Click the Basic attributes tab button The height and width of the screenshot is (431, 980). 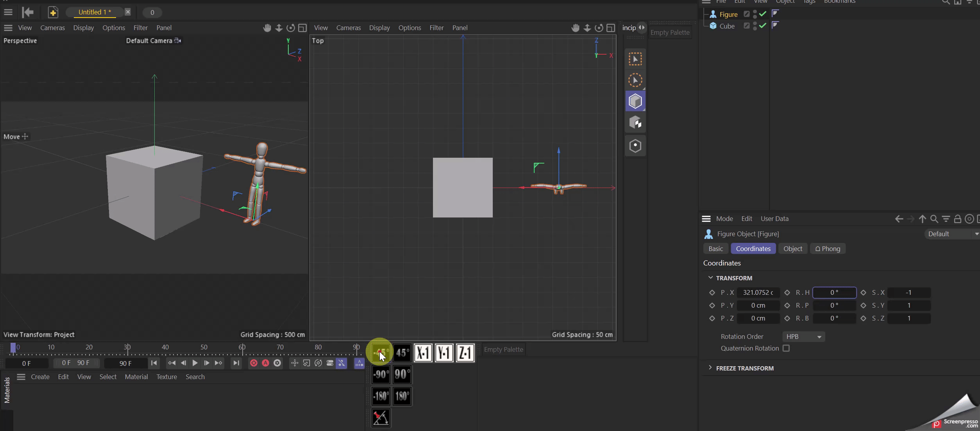click(715, 249)
